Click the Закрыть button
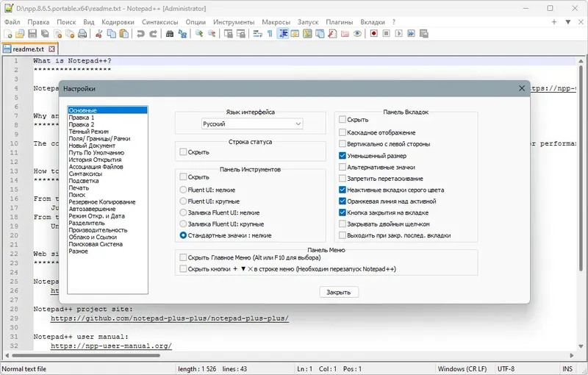Screen dimensions: 588x375 tap(339, 292)
